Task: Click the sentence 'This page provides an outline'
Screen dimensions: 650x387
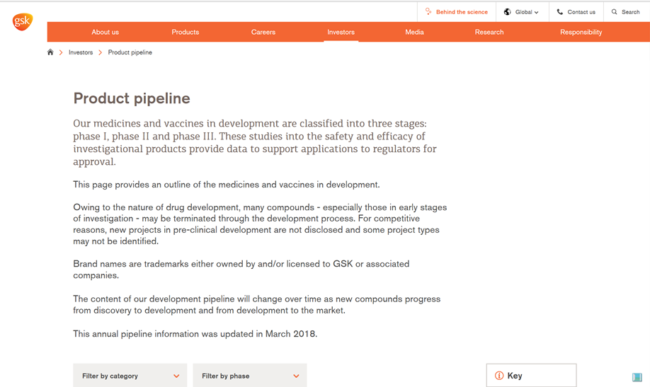Action: 226,184
